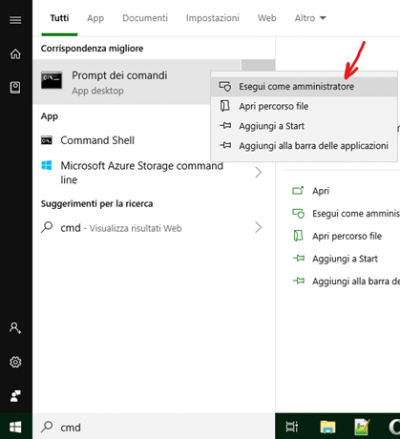Click pin icon for Aggiungi a Start in context menu
The height and width of the screenshot is (439, 400).
click(225, 126)
